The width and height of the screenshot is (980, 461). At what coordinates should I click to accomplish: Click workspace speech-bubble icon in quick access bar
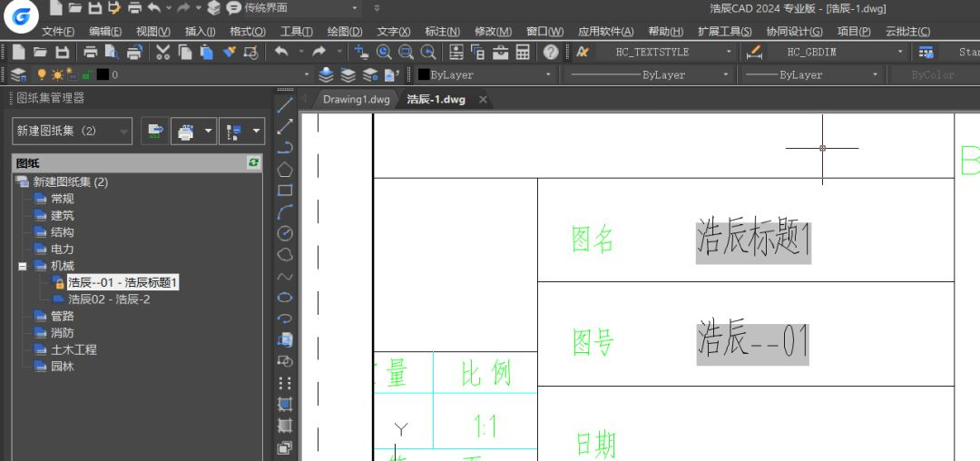pos(234,7)
